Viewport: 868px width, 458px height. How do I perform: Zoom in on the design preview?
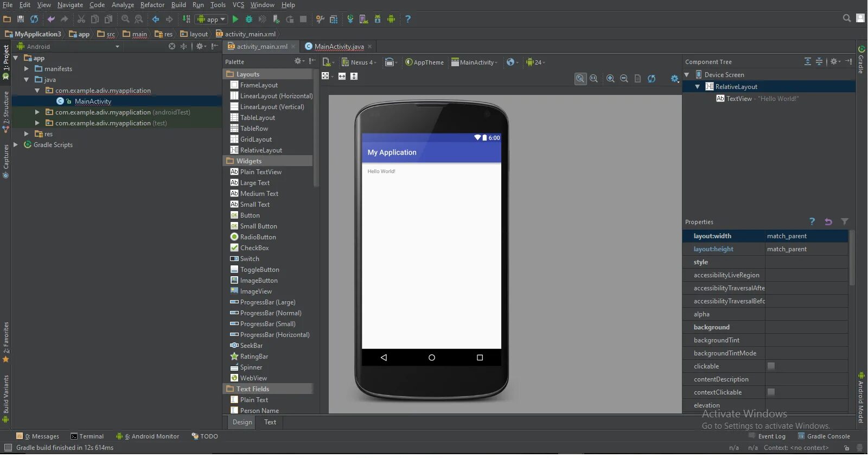click(x=610, y=78)
